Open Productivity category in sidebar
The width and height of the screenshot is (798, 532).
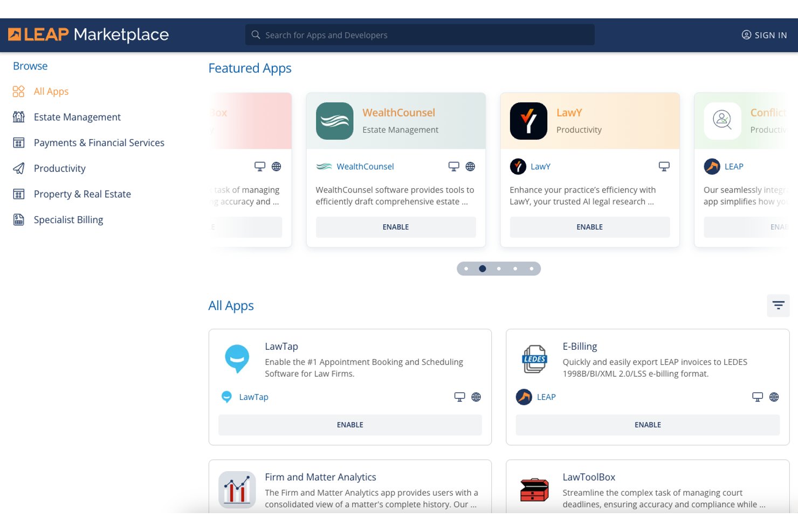pos(60,169)
